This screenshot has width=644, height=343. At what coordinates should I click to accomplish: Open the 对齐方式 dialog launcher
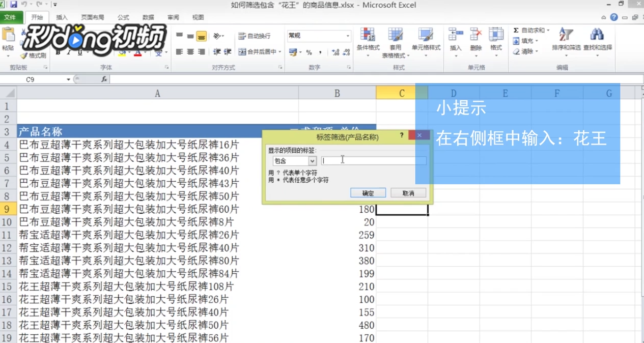tap(280, 67)
